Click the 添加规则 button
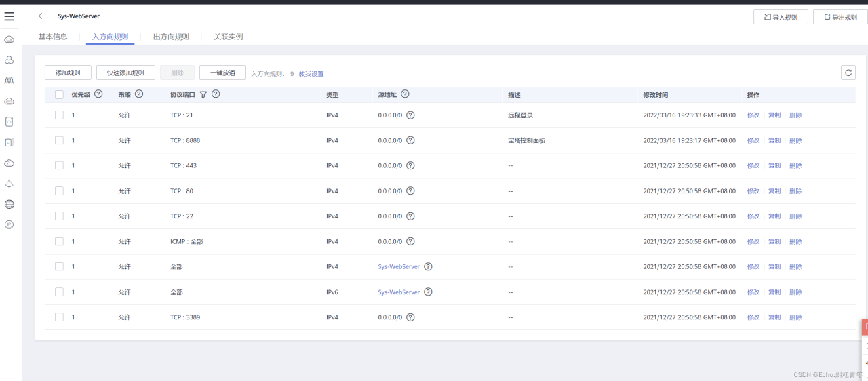Image resolution: width=868 pixels, height=381 pixels. pos(68,73)
